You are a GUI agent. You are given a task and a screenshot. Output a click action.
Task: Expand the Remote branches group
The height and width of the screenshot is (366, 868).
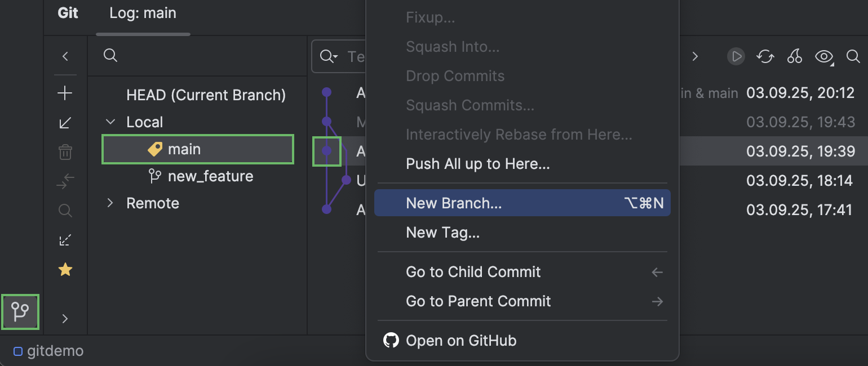pyautogui.click(x=109, y=203)
